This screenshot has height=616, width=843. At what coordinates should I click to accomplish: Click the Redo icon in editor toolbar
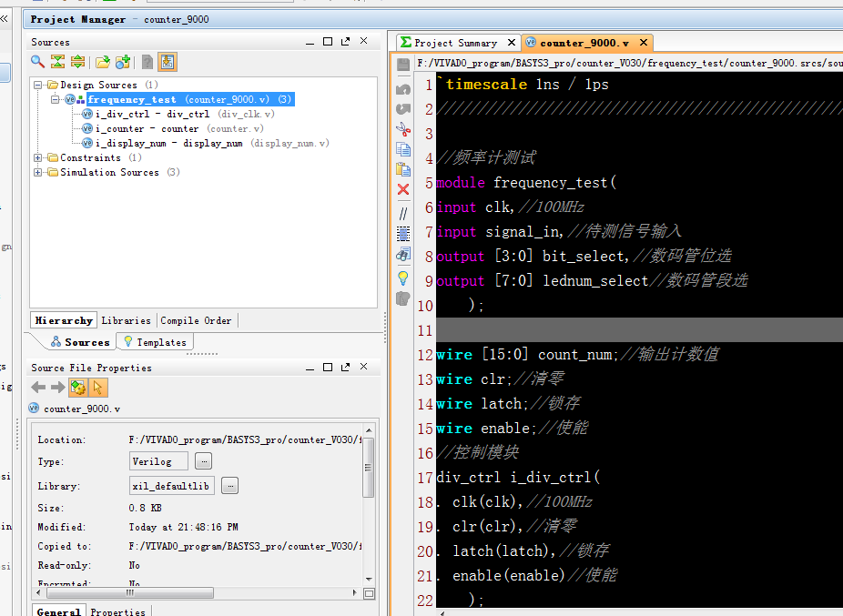[x=403, y=109]
